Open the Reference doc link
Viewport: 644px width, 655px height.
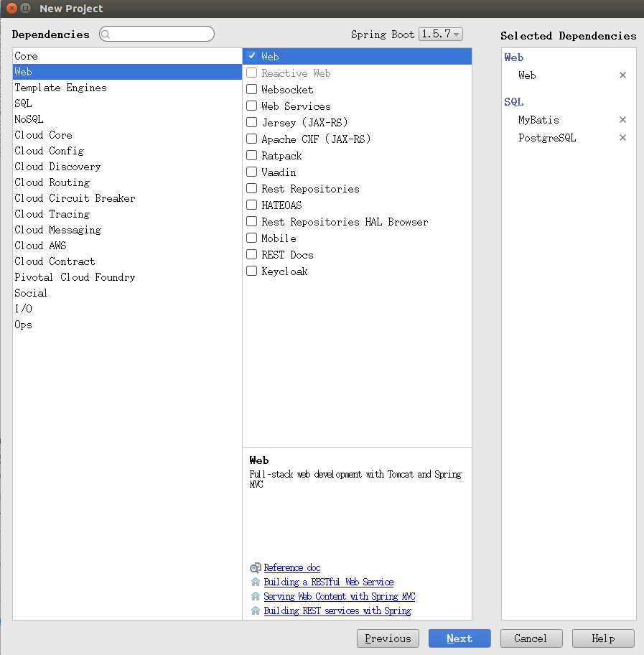(x=292, y=567)
